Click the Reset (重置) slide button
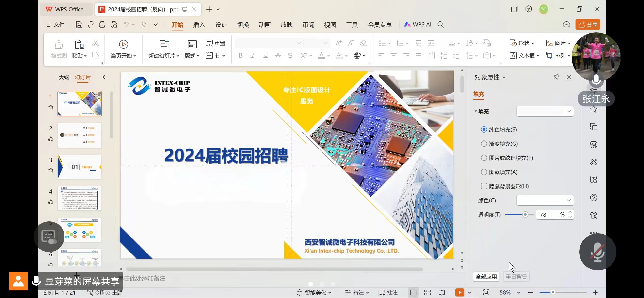Image resolution: width=644 pixels, height=298 pixels. (215, 43)
